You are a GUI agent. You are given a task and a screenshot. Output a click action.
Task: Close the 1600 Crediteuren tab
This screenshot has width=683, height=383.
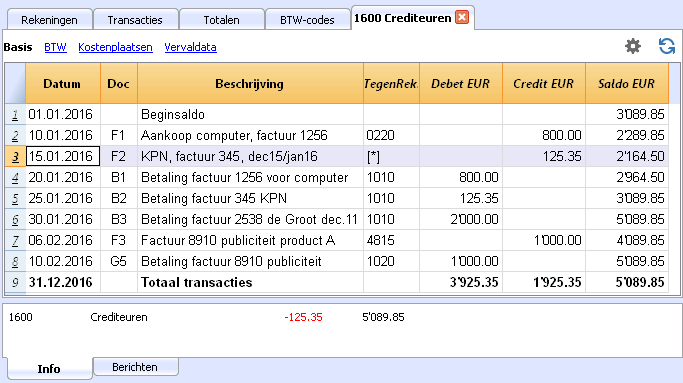click(x=462, y=17)
